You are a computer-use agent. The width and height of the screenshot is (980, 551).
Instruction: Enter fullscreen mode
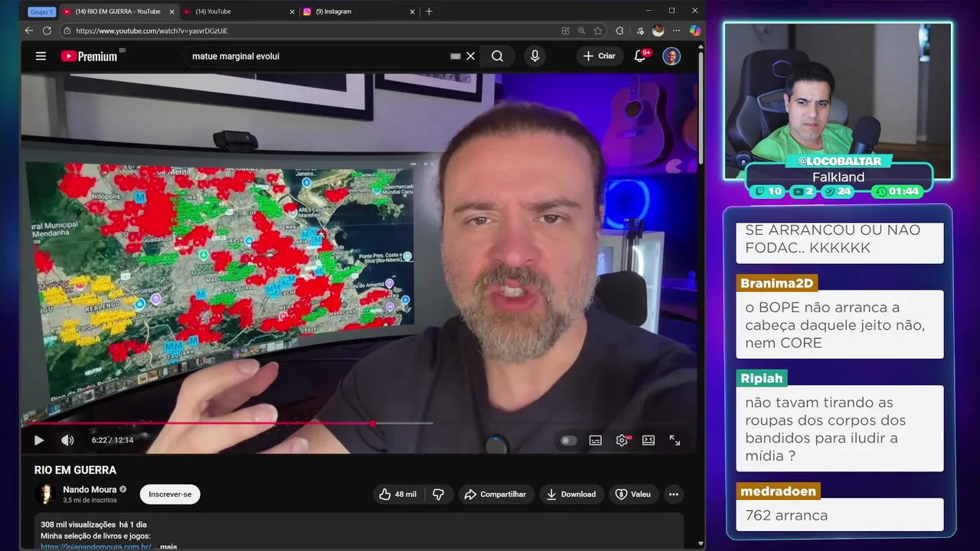tap(675, 440)
